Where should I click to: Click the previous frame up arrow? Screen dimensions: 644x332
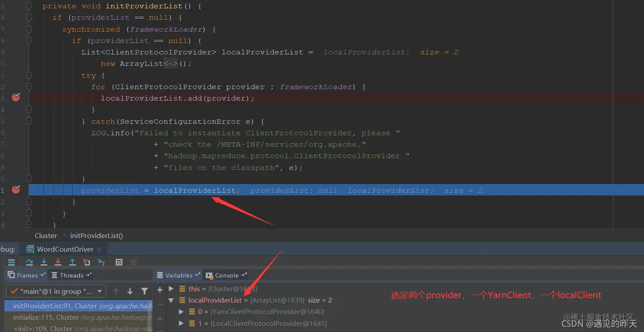(116, 291)
